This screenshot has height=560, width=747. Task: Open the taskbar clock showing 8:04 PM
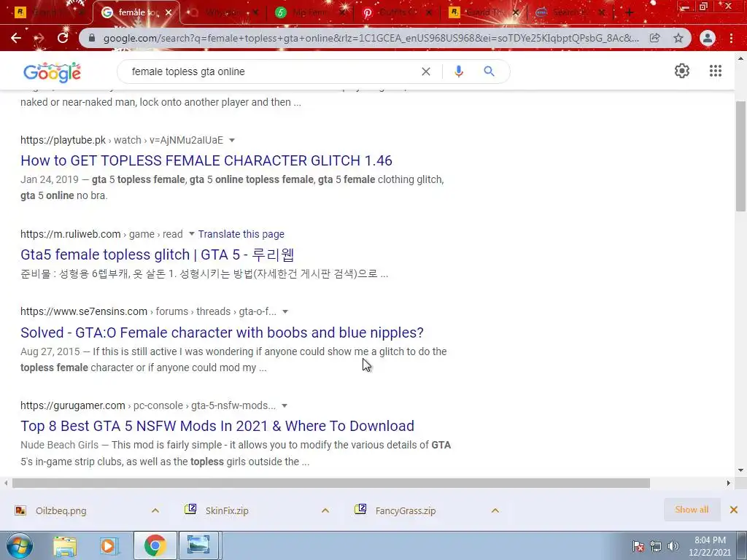point(710,546)
